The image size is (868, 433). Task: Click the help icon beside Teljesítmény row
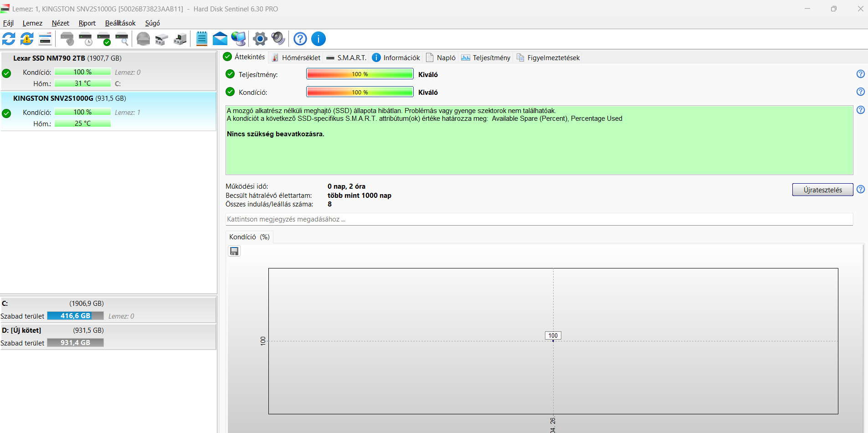point(861,74)
